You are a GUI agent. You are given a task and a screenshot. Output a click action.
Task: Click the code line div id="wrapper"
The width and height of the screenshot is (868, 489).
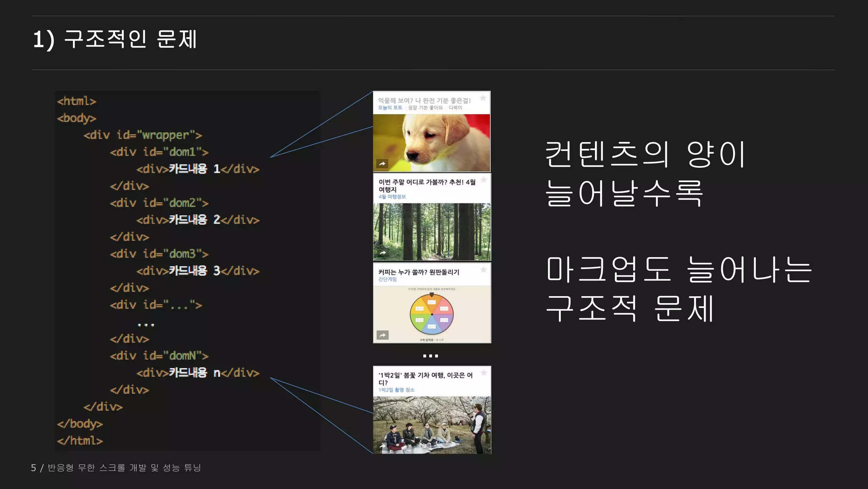click(143, 135)
